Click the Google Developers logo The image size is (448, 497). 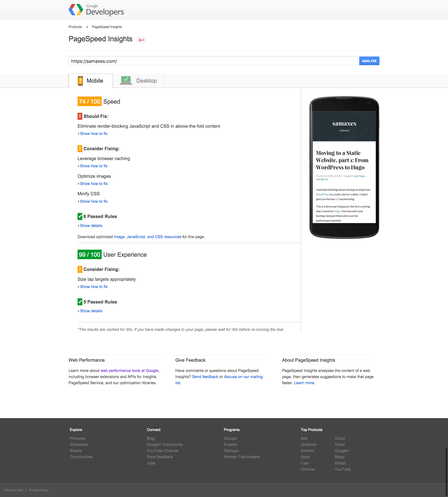(96, 10)
